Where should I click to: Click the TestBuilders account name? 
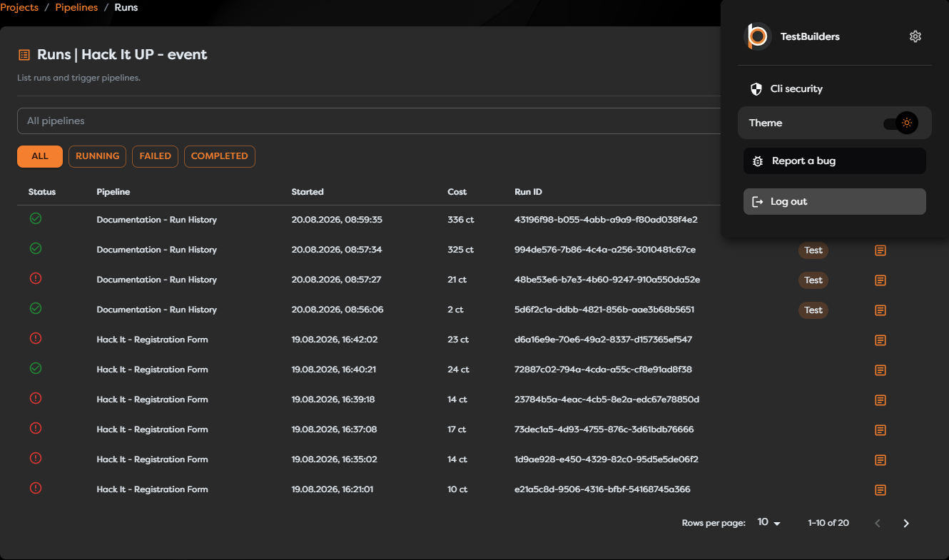click(810, 36)
